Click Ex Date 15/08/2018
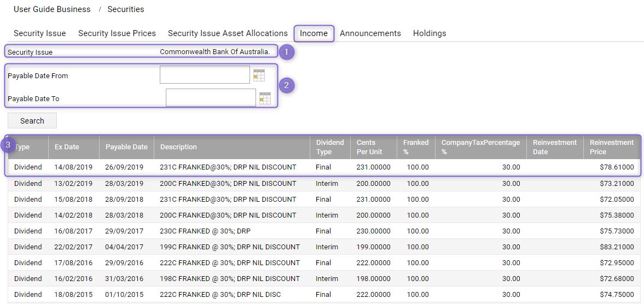 tap(73, 200)
